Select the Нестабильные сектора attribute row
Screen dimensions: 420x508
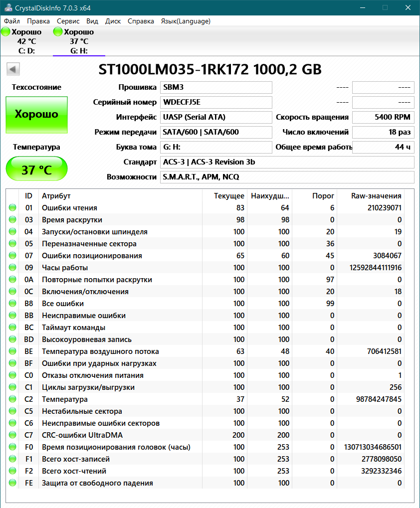(x=82, y=411)
